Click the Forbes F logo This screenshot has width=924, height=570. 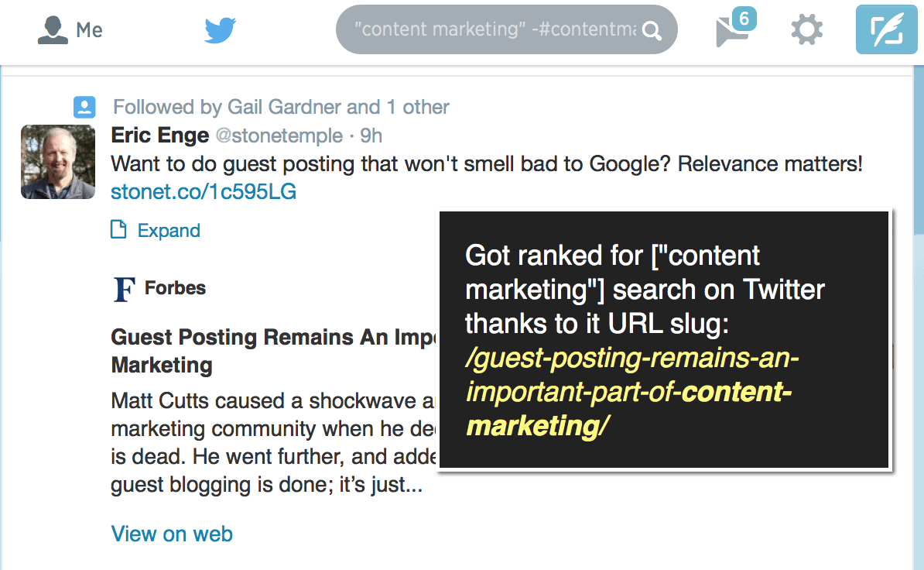point(125,289)
